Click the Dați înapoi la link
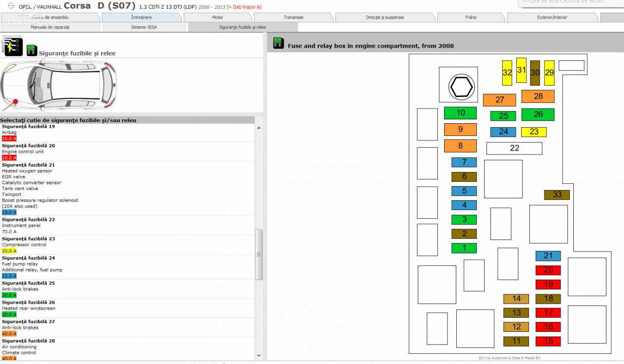This screenshot has width=624, height=364. pos(245,7)
